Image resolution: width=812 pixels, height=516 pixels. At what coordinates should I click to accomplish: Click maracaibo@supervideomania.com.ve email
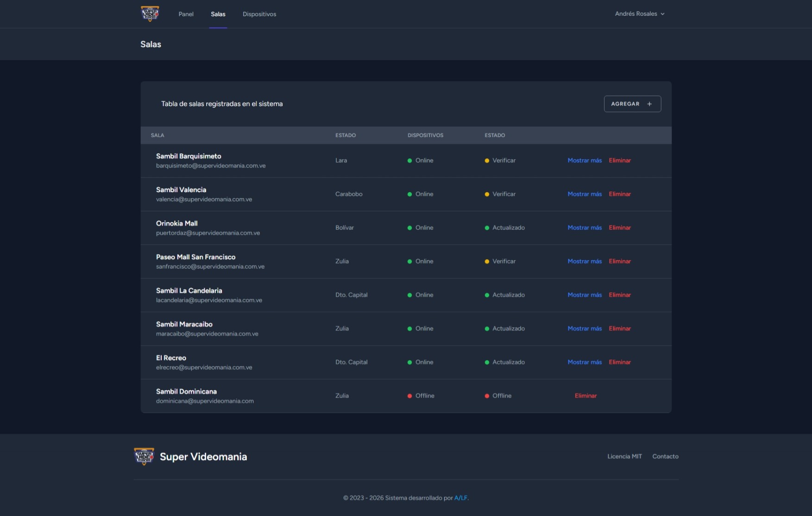207,334
